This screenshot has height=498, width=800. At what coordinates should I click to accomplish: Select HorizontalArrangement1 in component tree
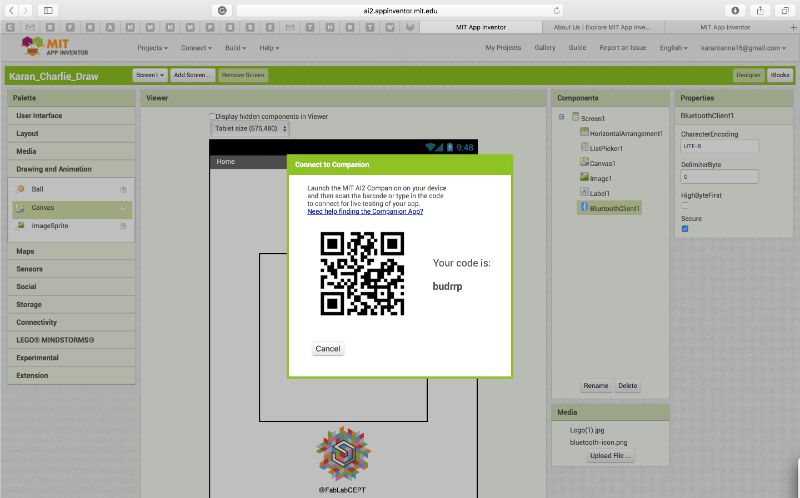tap(621, 133)
